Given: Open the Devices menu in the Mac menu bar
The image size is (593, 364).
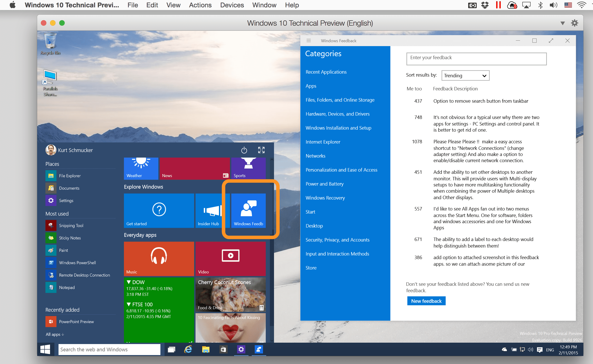Looking at the screenshot, I should pyautogui.click(x=232, y=5).
